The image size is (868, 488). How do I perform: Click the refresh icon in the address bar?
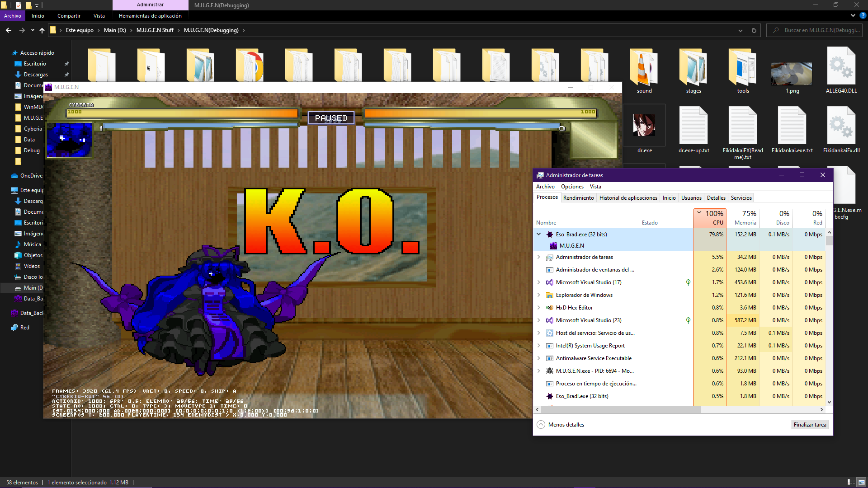(x=754, y=30)
